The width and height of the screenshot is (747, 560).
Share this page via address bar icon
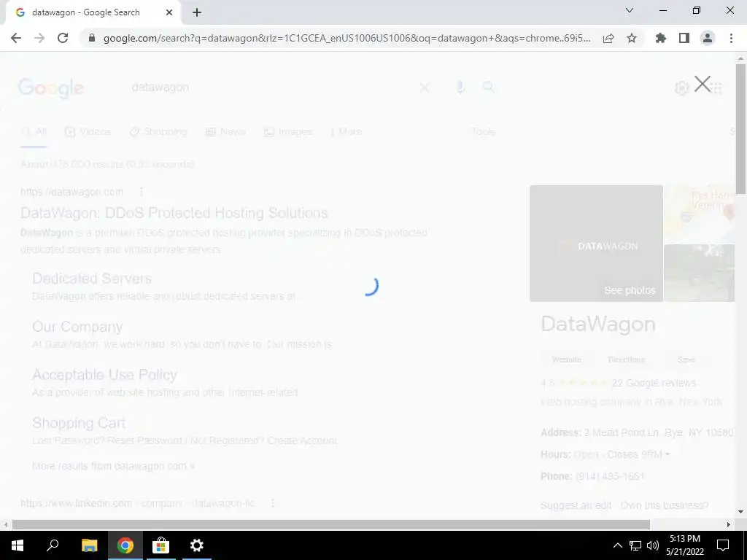pyautogui.click(x=608, y=38)
